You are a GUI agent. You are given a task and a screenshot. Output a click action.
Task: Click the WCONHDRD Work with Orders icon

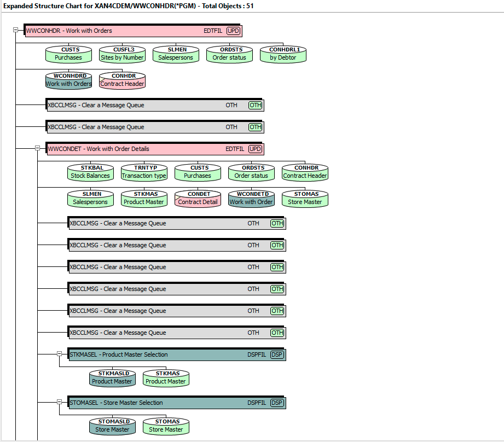(68, 80)
